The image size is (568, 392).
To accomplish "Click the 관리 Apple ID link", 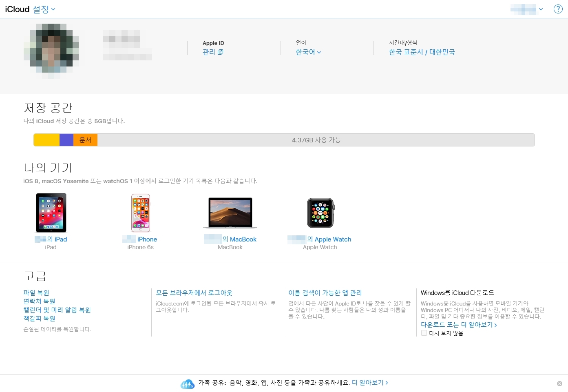I will point(209,52).
